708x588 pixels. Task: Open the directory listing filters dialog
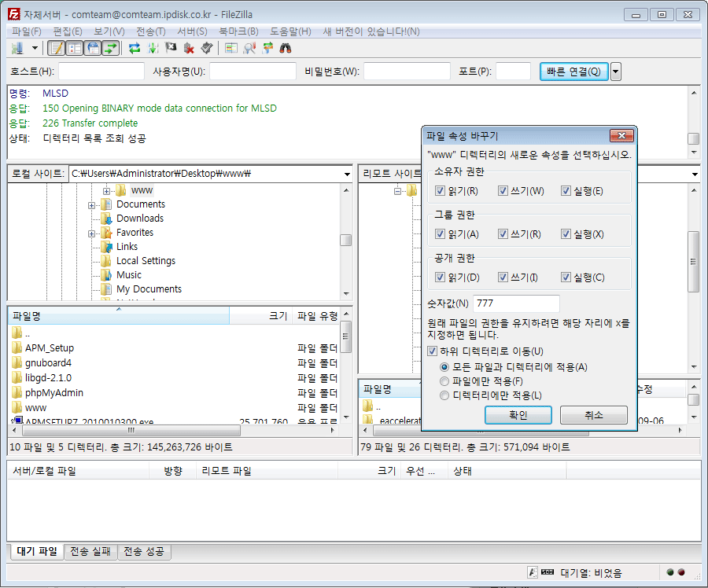tap(231, 48)
